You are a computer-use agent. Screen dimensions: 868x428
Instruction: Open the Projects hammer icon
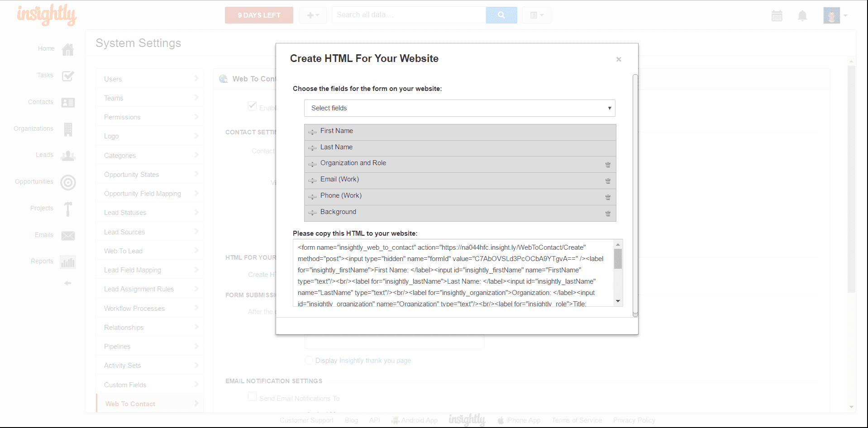coord(68,209)
